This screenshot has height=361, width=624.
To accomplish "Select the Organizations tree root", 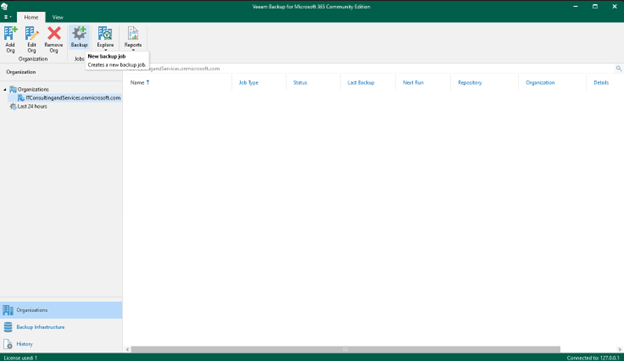I will click(x=33, y=90).
